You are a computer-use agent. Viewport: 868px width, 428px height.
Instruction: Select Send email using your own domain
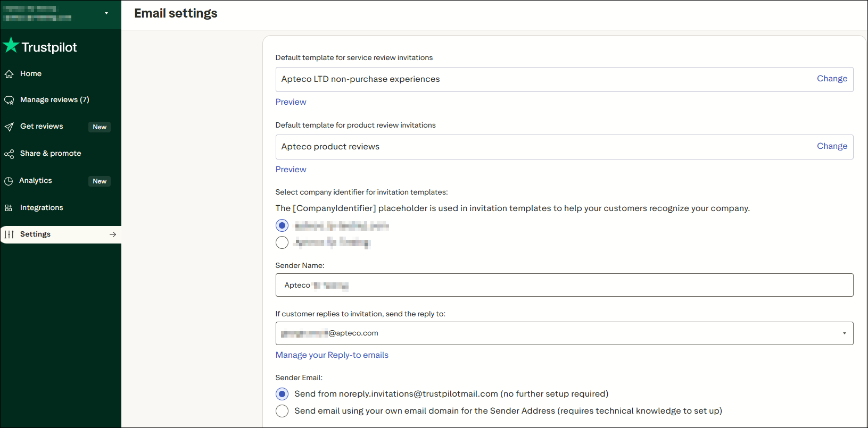282,411
